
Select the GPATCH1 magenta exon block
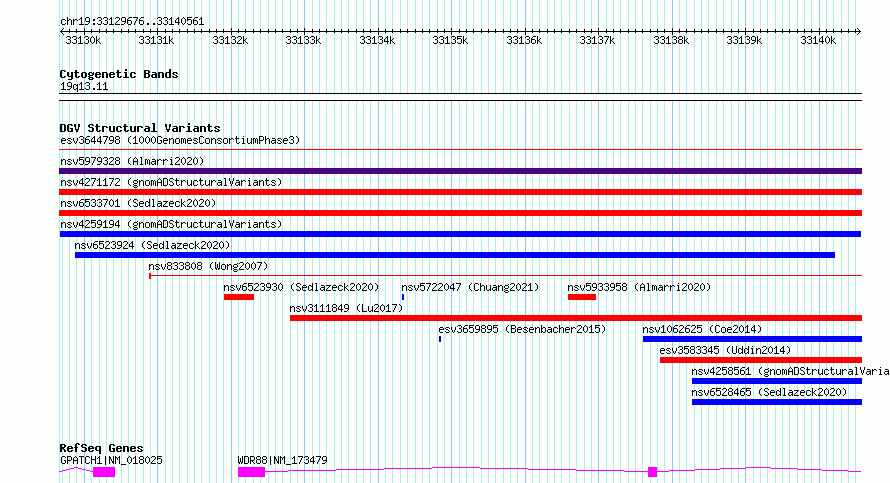point(104,472)
